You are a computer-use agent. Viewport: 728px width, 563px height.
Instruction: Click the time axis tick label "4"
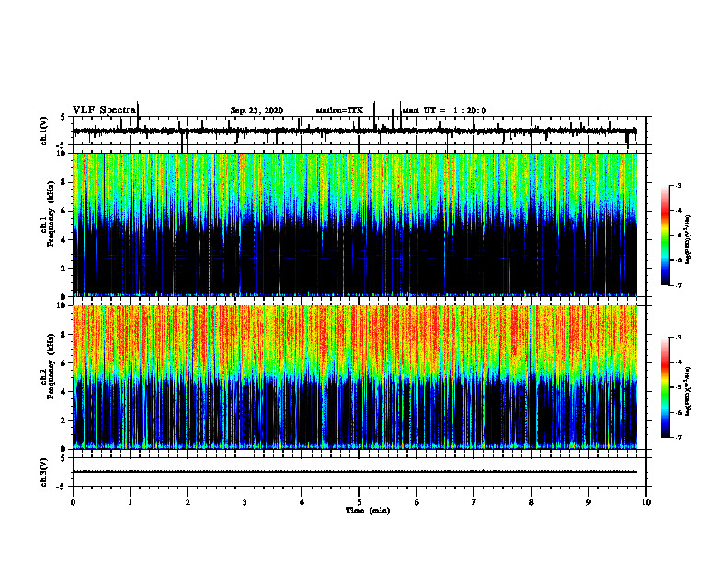coord(302,502)
